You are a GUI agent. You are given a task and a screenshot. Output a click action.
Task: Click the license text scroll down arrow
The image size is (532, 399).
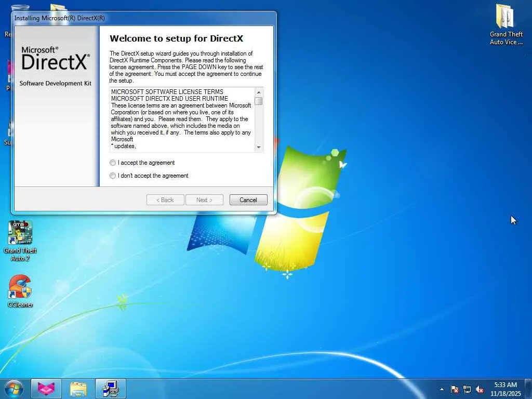[259, 147]
